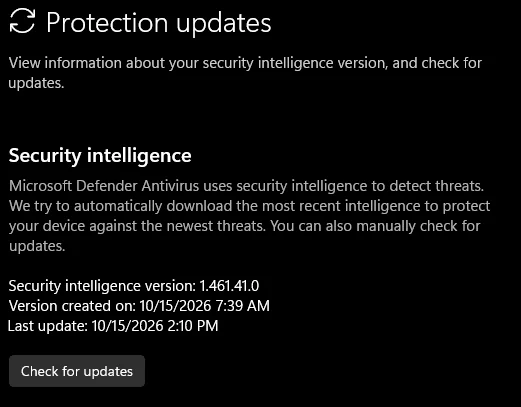Viewport: 521px width, 407px height.
Task: Select the Protection updates page title
Action: pyautogui.click(x=158, y=23)
